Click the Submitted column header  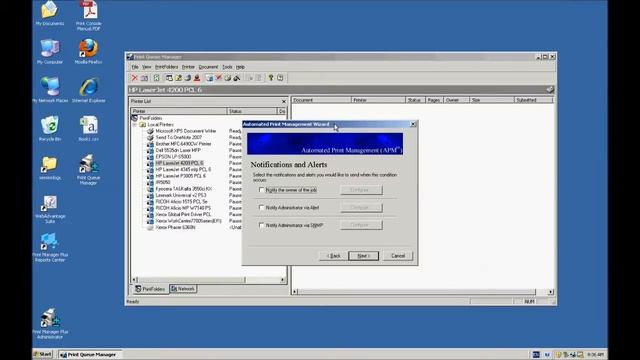tap(534, 100)
